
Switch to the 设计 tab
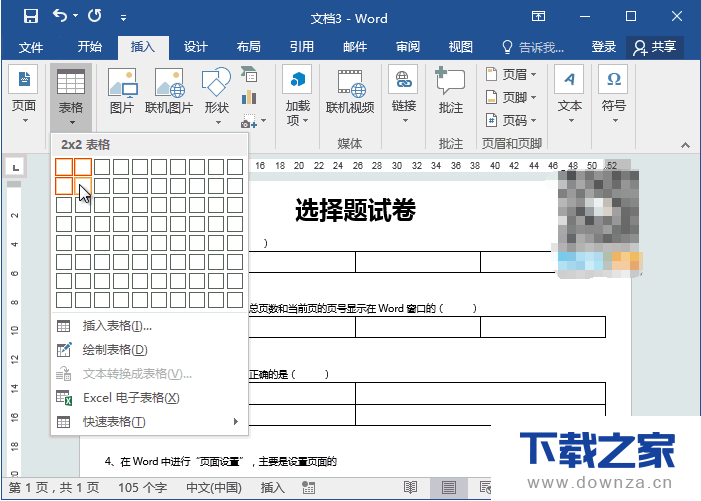click(196, 47)
